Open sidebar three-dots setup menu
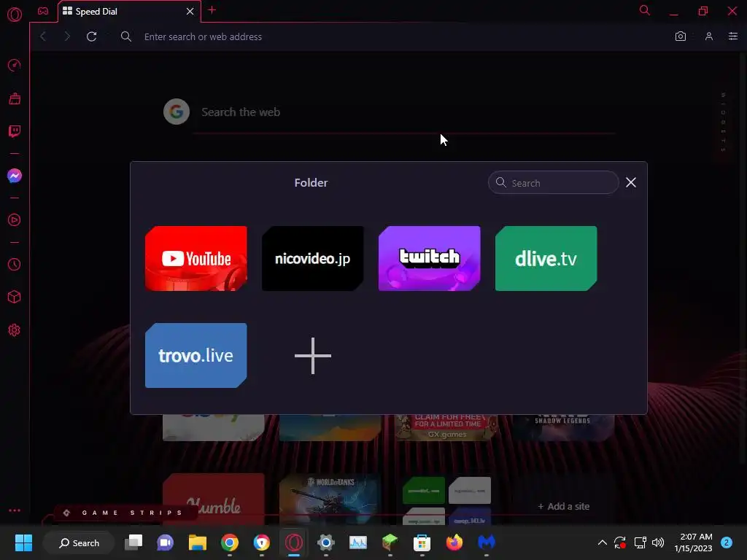The width and height of the screenshot is (747, 560). point(15,510)
